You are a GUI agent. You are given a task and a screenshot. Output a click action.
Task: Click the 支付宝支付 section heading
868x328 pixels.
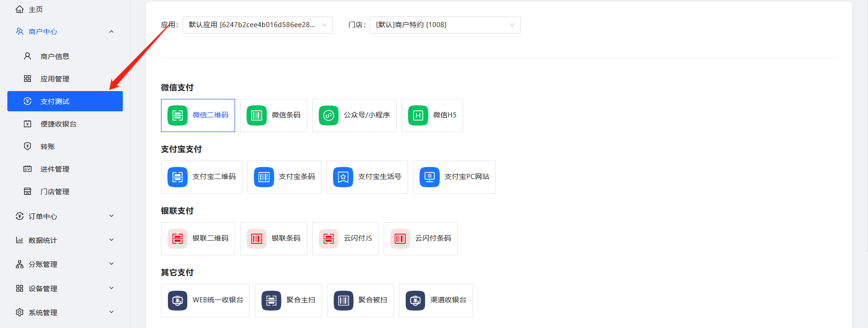181,149
